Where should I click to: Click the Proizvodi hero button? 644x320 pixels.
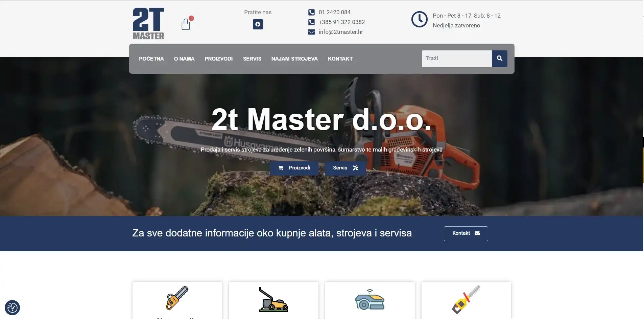click(x=294, y=168)
